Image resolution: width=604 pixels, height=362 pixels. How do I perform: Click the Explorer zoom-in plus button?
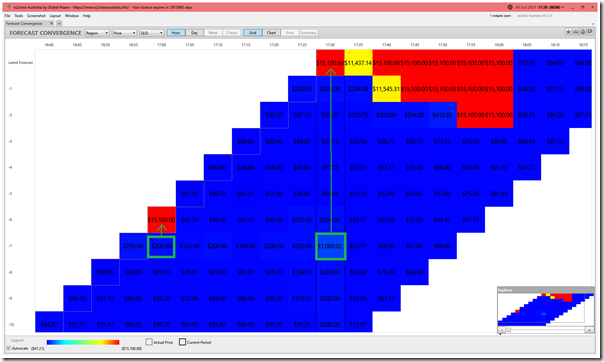589,330
